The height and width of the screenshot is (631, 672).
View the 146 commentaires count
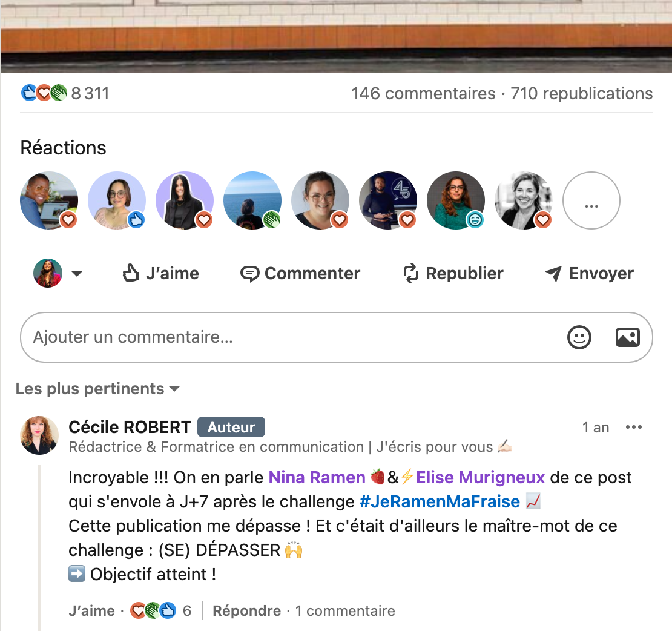click(423, 93)
